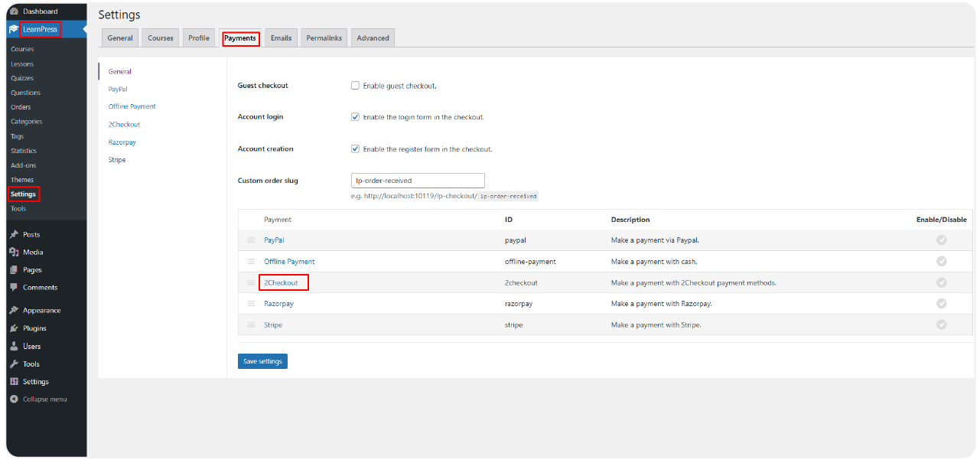The width and height of the screenshot is (980, 460).
Task: Click the Users person icon
Action: (14, 347)
